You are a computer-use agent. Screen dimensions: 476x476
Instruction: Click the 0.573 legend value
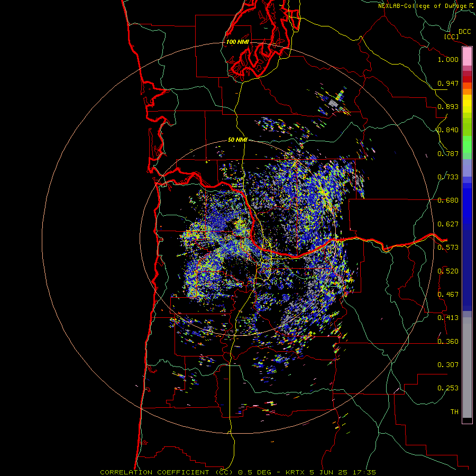tap(448, 248)
